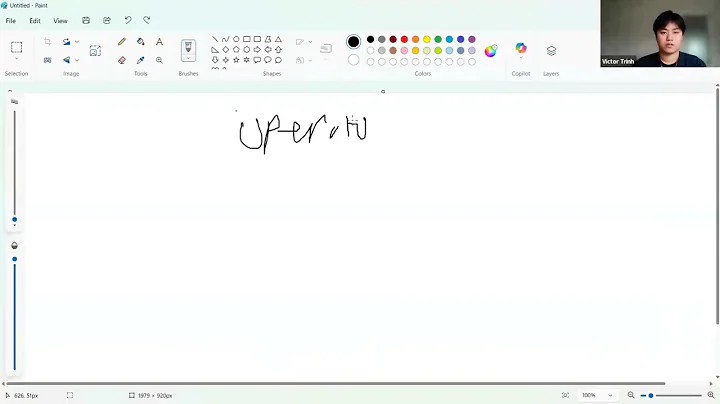Click the zoom out magnifier

tap(631, 395)
